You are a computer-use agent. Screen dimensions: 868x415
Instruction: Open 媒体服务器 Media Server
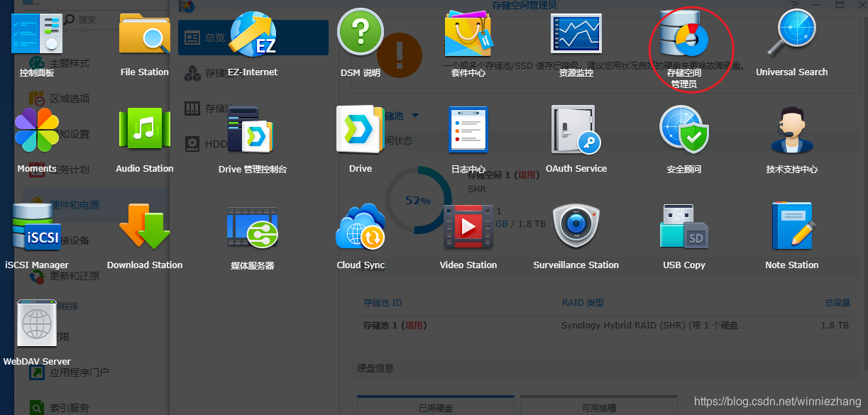click(253, 227)
